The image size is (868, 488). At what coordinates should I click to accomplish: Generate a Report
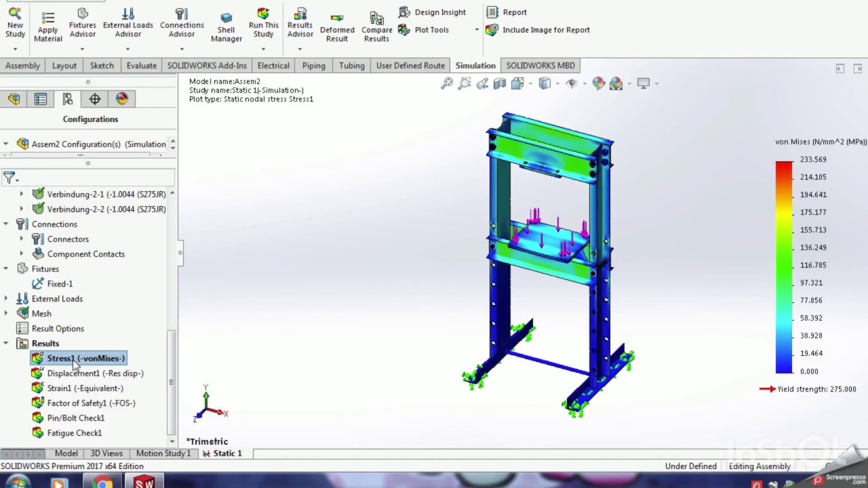pos(507,12)
